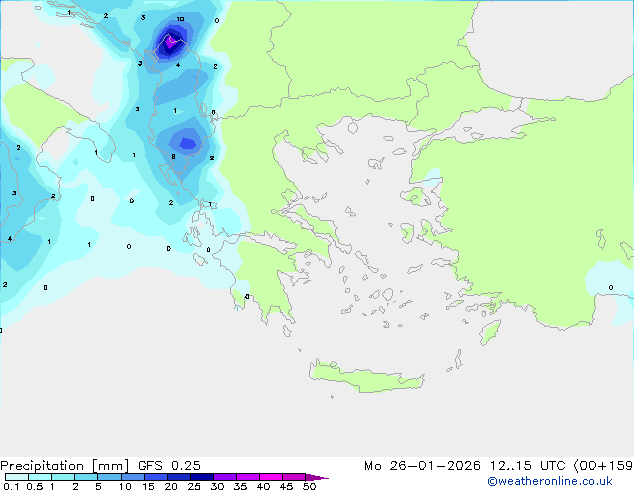Click the 2–5 mm legend color swatch
The width and height of the screenshot is (634, 490).
point(86,477)
